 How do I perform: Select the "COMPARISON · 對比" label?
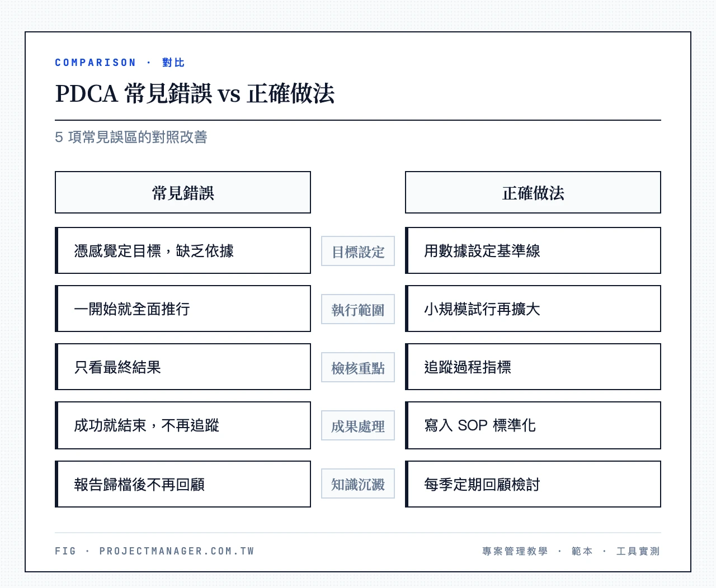pos(120,63)
